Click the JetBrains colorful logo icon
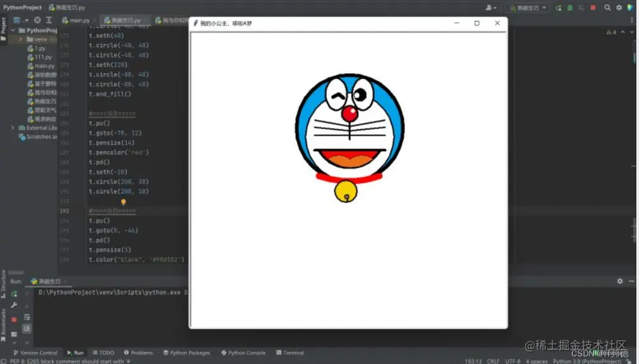This screenshot has width=639, height=364. coord(630,8)
